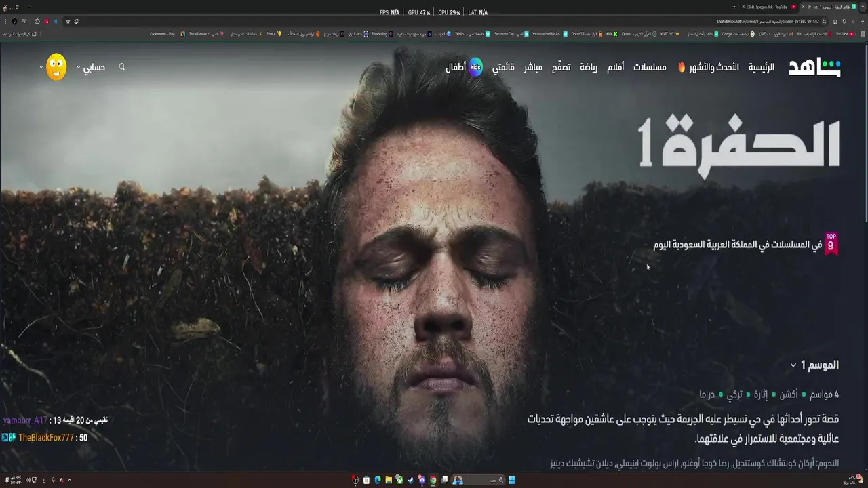Screen dimensions: 868x488
Task: Open File Explorer from the taskbar
Action: [x=389, y=480]
